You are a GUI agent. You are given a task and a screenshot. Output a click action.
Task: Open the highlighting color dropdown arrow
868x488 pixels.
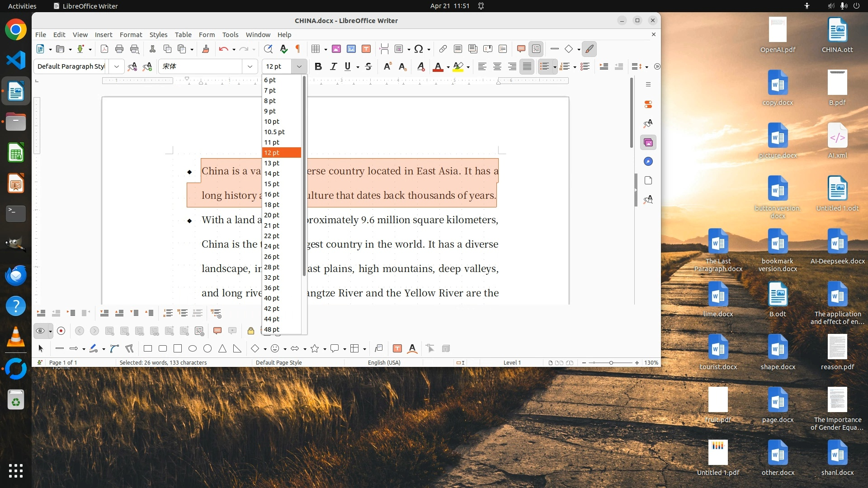tap(468, 67)
